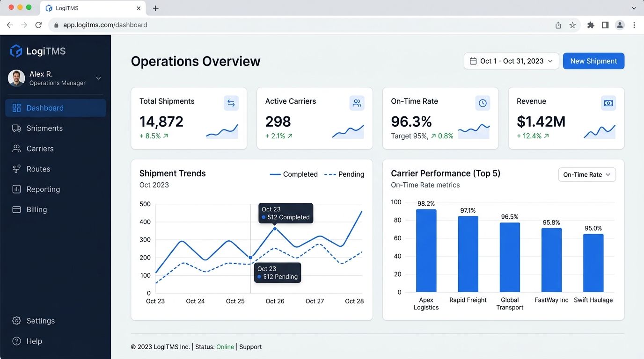This screenshot has height=359, width=644.
Task: Expand the browser tab search chevron
Action: pyautogui.click(x=634, y=8)
